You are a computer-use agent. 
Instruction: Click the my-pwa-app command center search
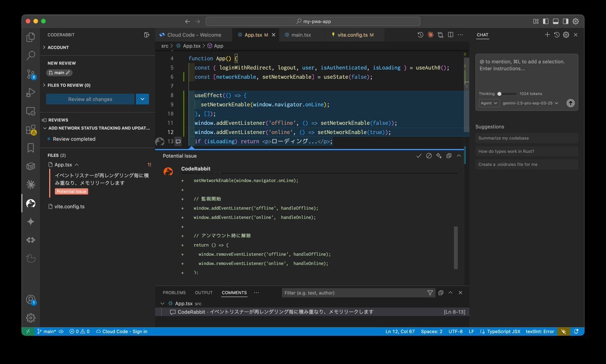point(313,22)
